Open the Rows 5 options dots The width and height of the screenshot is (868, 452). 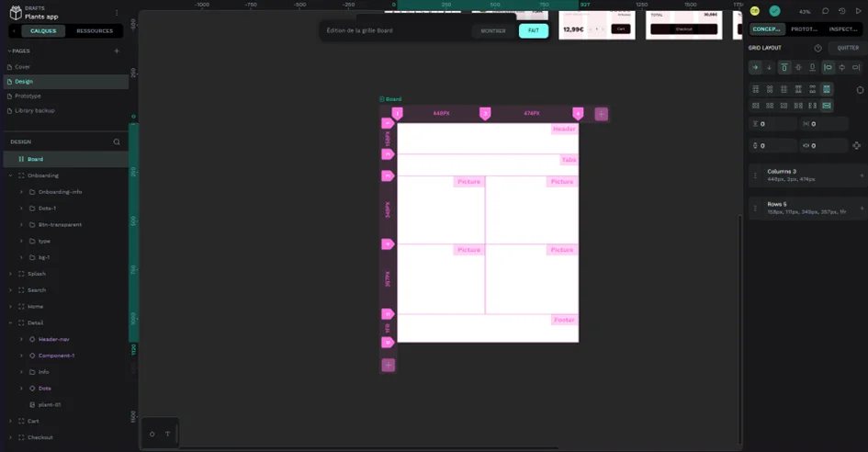click(755, 209)
